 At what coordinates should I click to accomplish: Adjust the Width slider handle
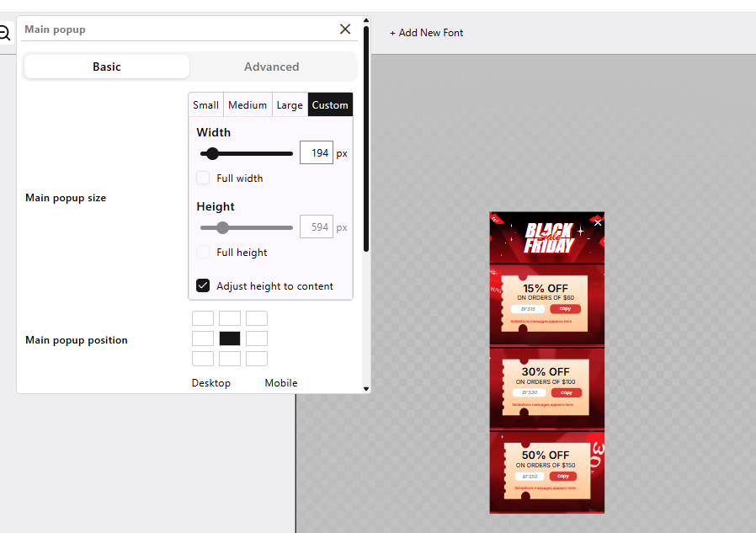click(x=212, y=153)
